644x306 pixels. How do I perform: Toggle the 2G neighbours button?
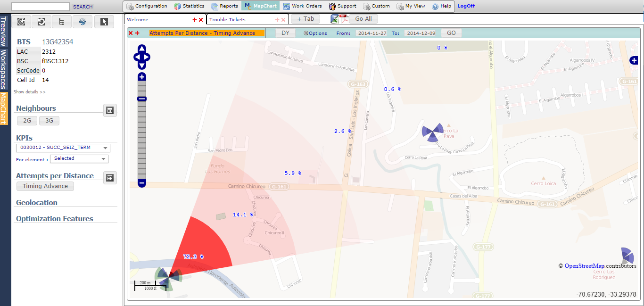click(x=27, y=121)
